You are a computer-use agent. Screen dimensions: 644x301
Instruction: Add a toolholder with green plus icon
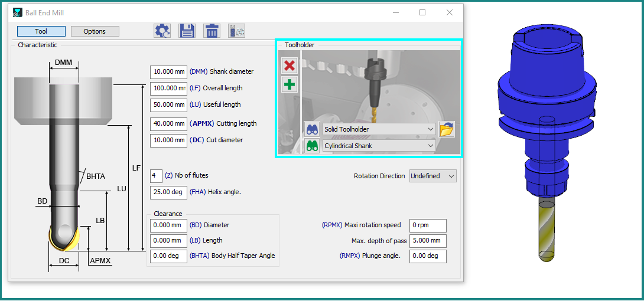tap(290, 84)
